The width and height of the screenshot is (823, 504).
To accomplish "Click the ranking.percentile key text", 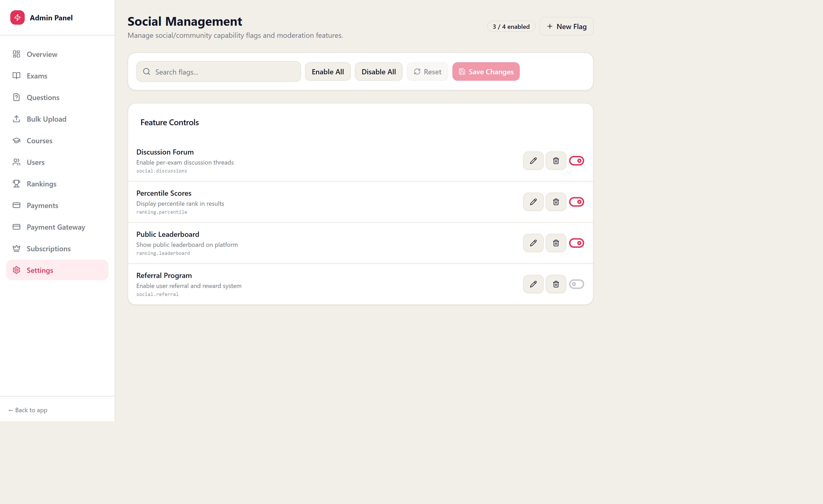I will point(162,212).
